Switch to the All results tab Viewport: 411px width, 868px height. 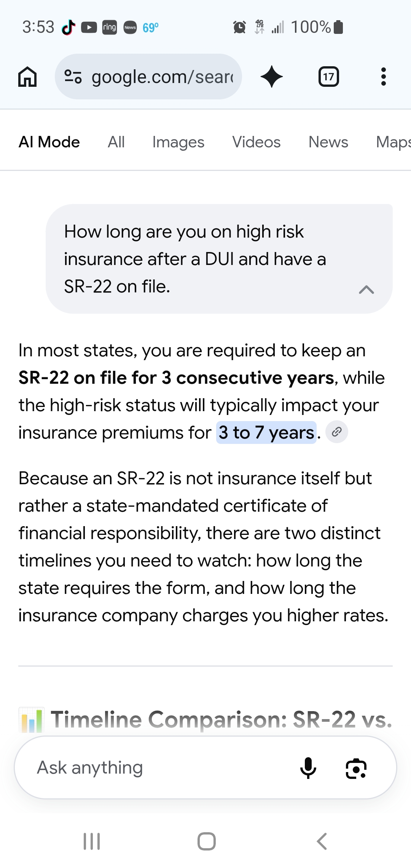click(116, 142)
